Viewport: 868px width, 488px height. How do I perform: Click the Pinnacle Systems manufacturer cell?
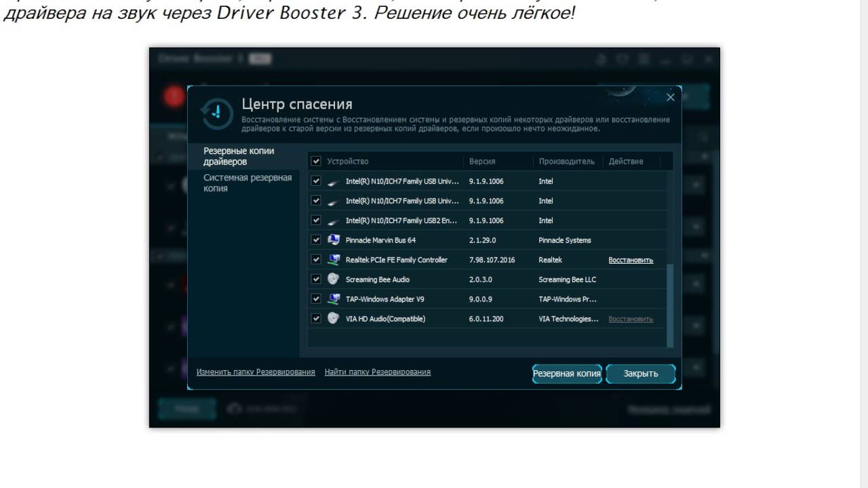pos(565,240)
